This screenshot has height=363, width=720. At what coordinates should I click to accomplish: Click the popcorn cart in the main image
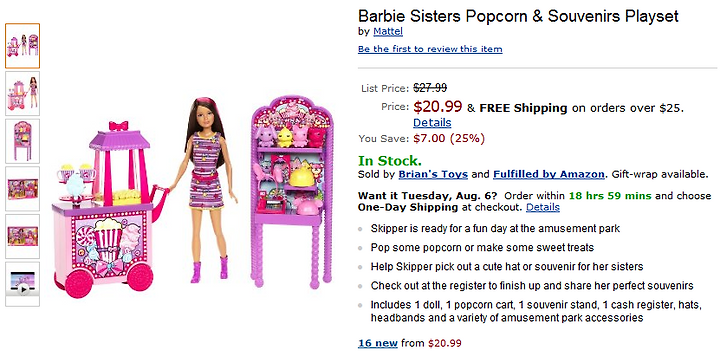pos(107,210)
